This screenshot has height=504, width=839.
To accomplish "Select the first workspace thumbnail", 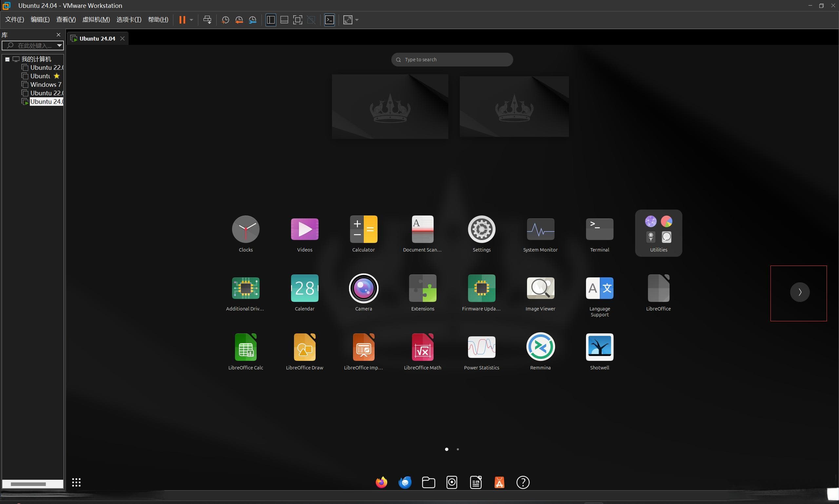I will coord(390,106).
